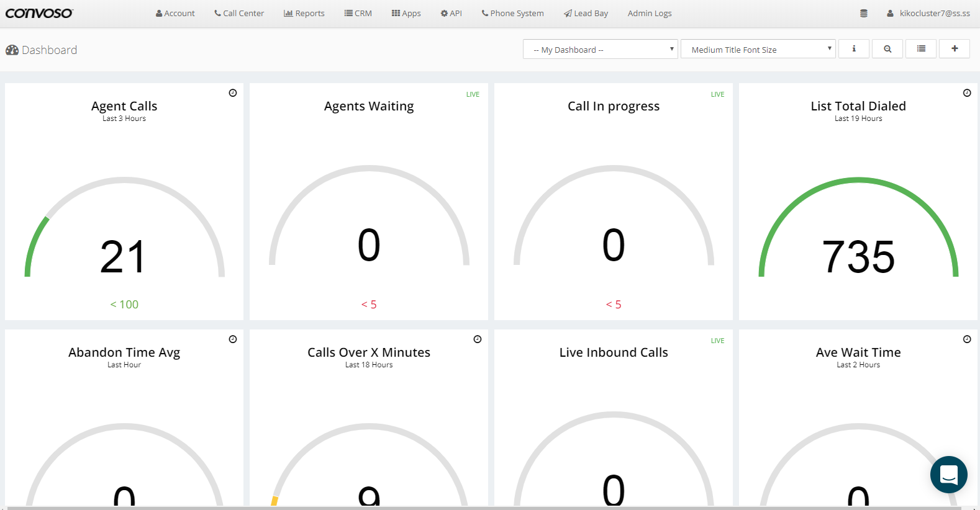Click < 5 threshold under Call In progress
This screenshot has height=510, width=980.
click(x=614, y=305)
